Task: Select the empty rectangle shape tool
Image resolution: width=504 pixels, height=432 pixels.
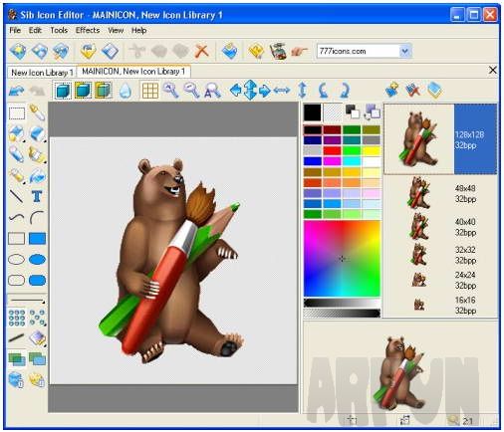Action: 16,239
